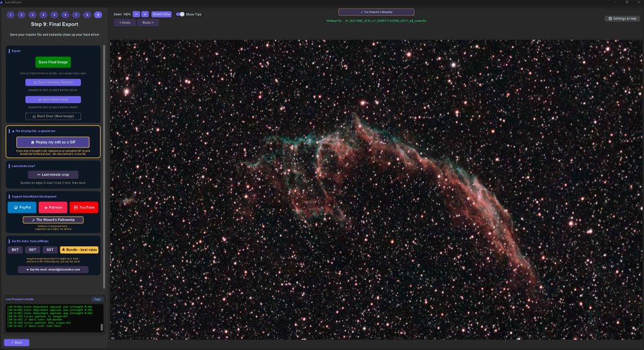
Task: Click the Veil Nebula preview image
Action: coord(376,189)
